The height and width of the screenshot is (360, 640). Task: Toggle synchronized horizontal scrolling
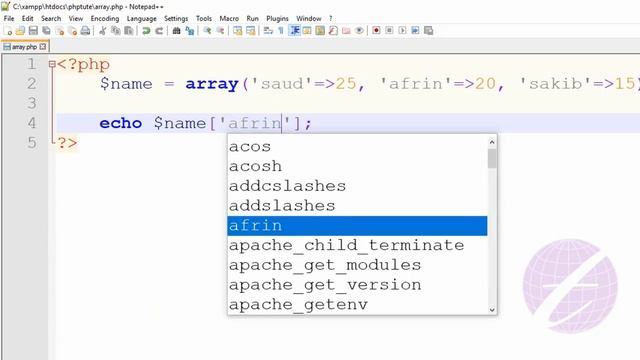(x=251, y=31)
